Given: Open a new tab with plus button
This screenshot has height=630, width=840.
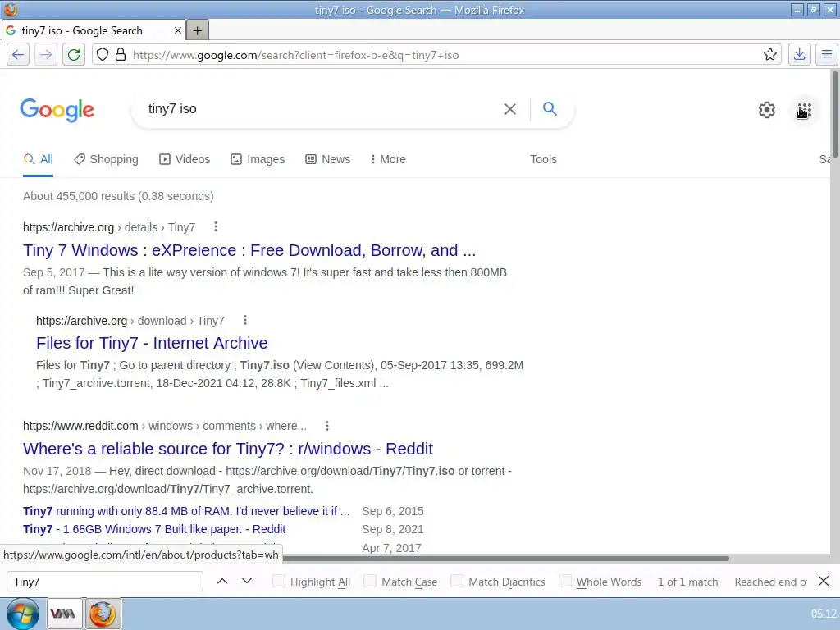Looking at the screenshot, I should 197,31.
